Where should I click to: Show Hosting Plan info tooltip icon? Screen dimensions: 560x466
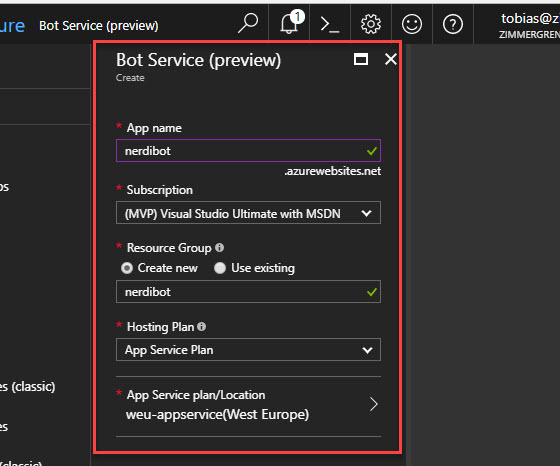pyautogui.click(x=201, y=326)
